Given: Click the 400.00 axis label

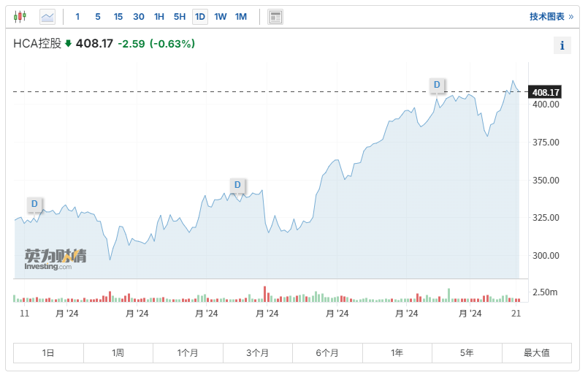Looking at the screenshot, I should 546,105.
